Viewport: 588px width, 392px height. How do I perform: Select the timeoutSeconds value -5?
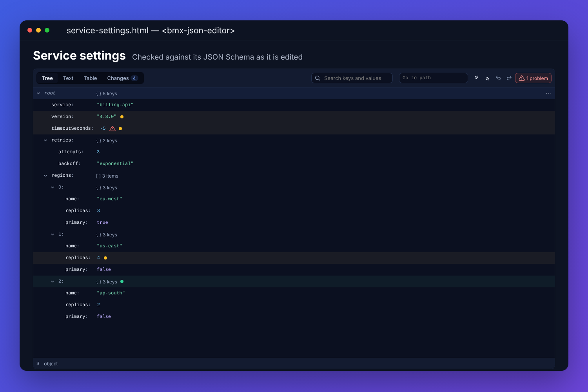coord(103,129)
